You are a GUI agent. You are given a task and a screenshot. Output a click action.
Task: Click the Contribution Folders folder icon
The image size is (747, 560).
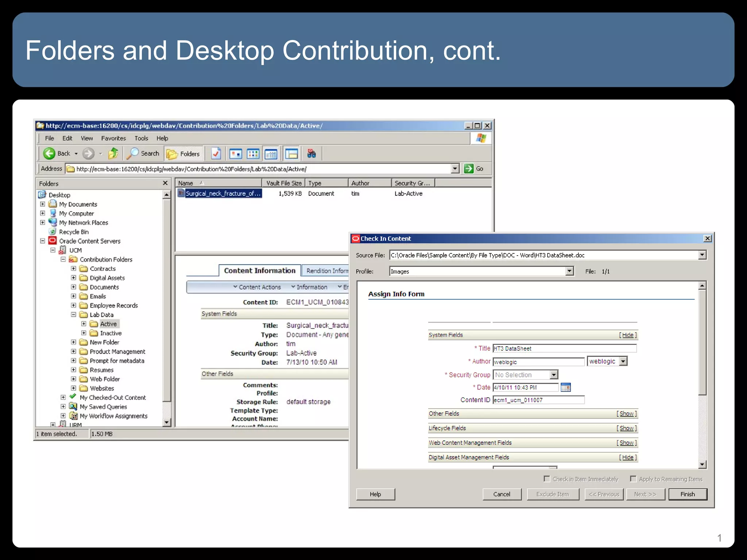pyautogui.click(x=73, y=259)
